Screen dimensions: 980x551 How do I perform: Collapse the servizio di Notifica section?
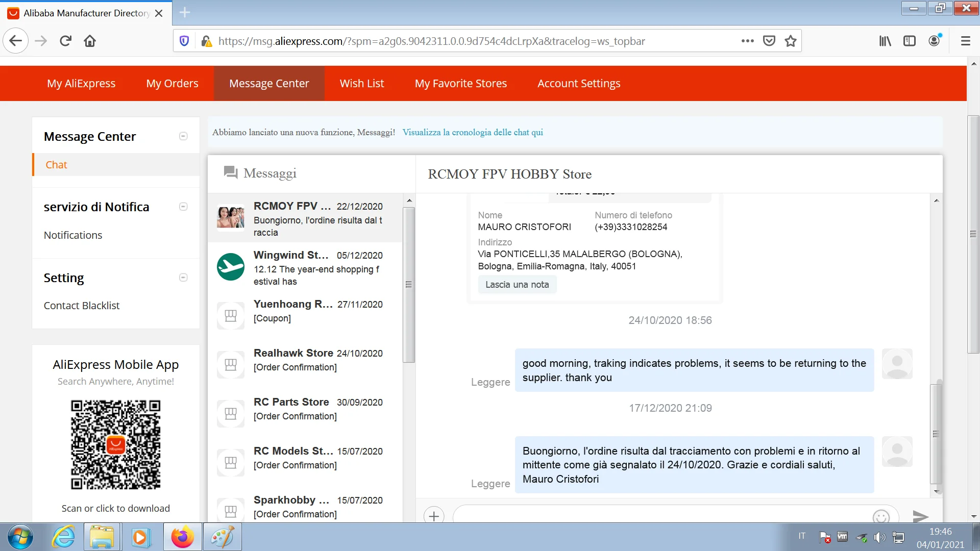click(183, 207)
